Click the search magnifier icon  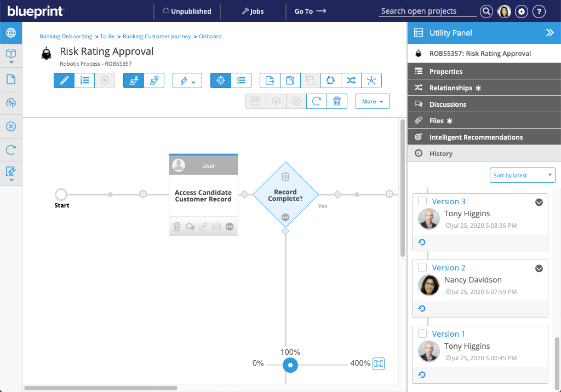pyautogui.click(x=486, y=11)
